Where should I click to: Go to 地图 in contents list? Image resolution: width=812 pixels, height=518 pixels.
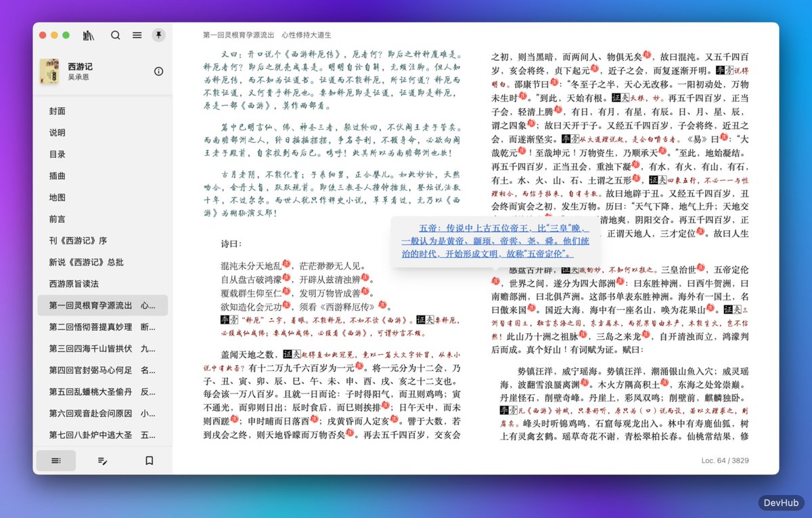tap(102, 198)
